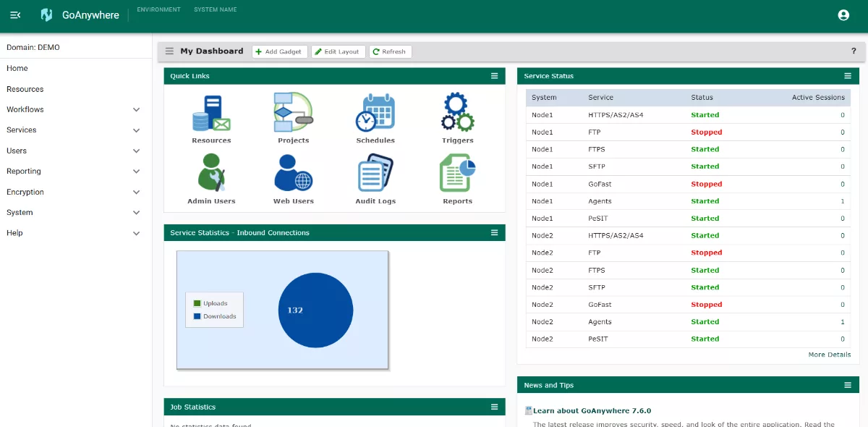Click the Node1 PeSIT service cell
This screenshot has width=868, height=427.
[597, 219]
